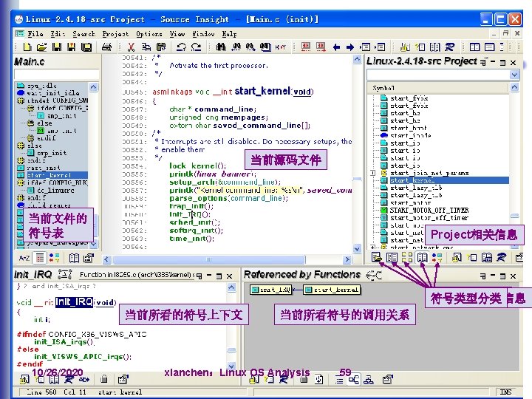This screenshot has width=532, height=399.
Task: Click the tile two windows layout icon
Action: (x=474, y=47)
